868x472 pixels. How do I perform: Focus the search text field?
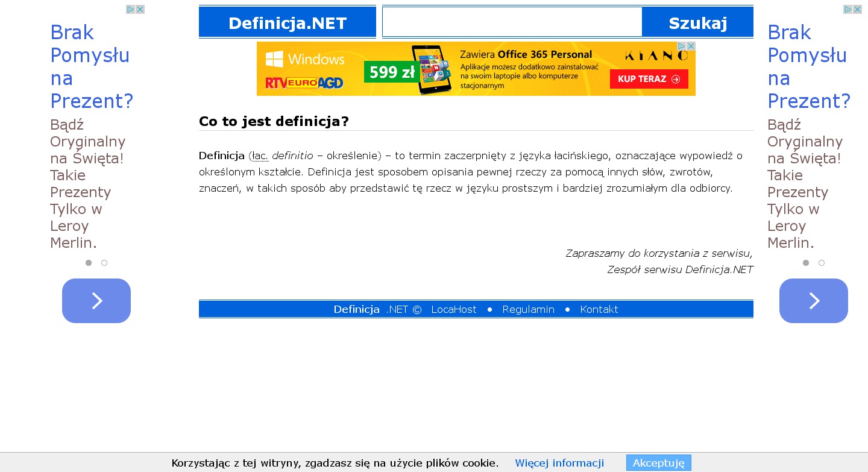pos(512,22)
